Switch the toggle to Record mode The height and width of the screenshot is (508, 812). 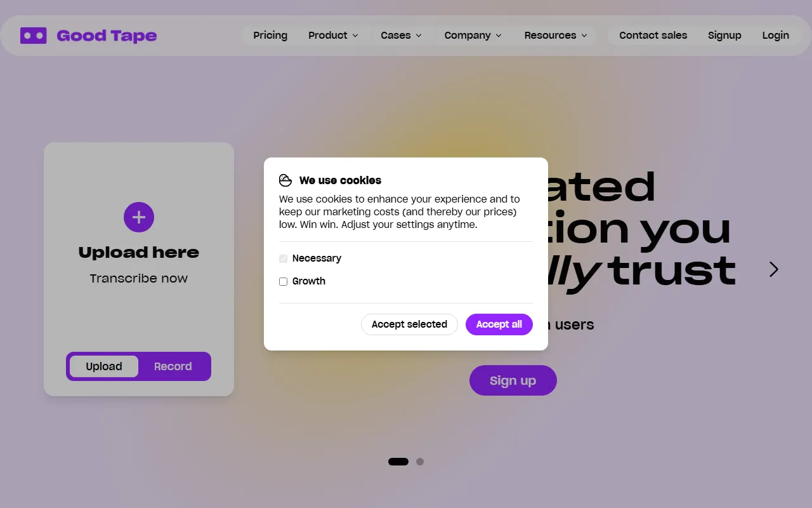[173, 366]
